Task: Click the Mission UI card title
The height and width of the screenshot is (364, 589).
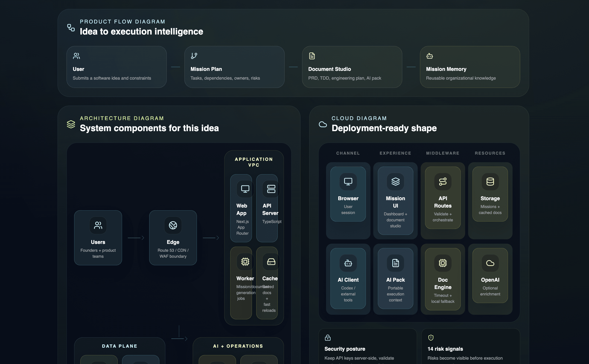Action: pyautogui.click(x=396, y=202)
